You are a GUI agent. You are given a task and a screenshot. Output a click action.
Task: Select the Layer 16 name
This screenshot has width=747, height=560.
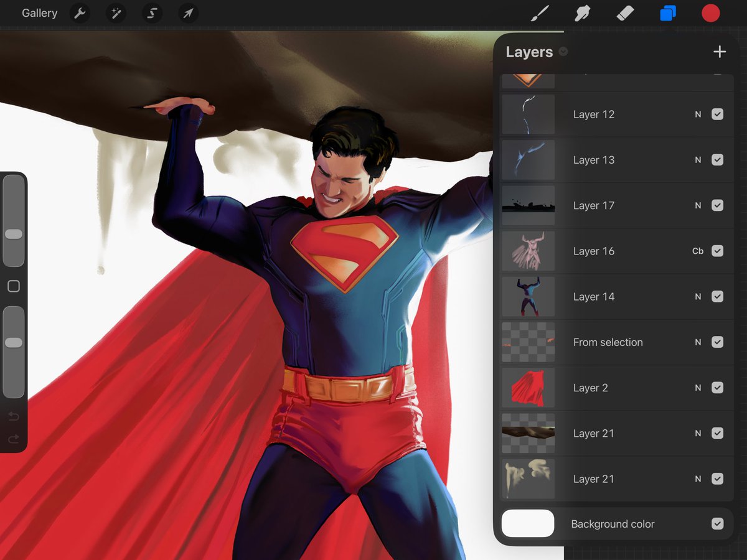tap(594, 251)
